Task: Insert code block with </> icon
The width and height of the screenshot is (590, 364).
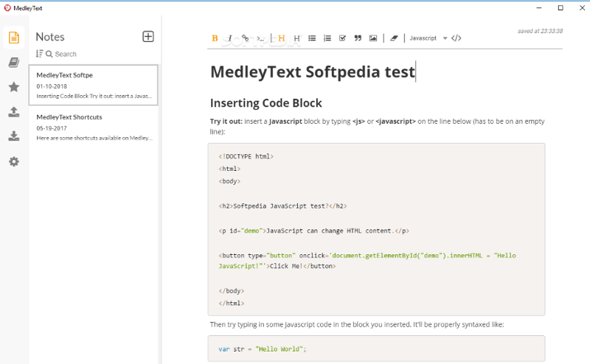Action: pyautogui.click(x=456, y=38)
